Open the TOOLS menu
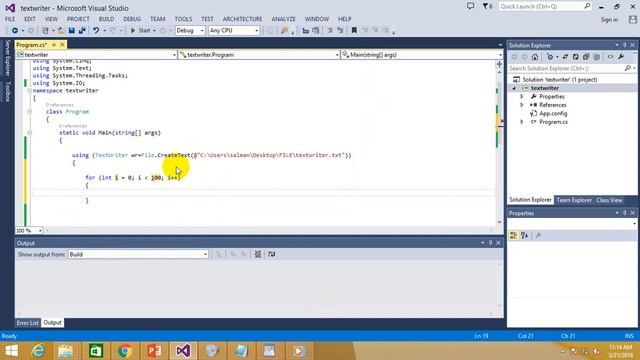The width and height of the screenshot is (640, 360). tap(183, 19)
